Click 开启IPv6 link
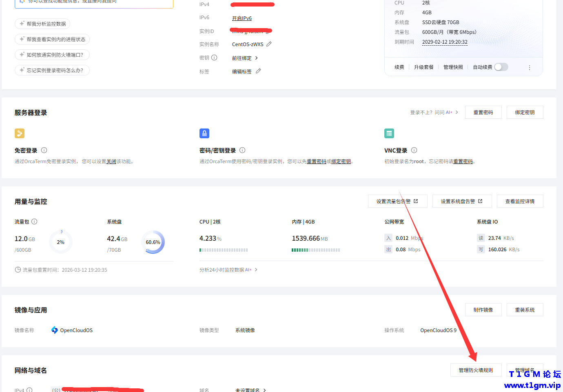Image resolution: width=563 pixels, height=392 pixels. click(x=242, y=18)
